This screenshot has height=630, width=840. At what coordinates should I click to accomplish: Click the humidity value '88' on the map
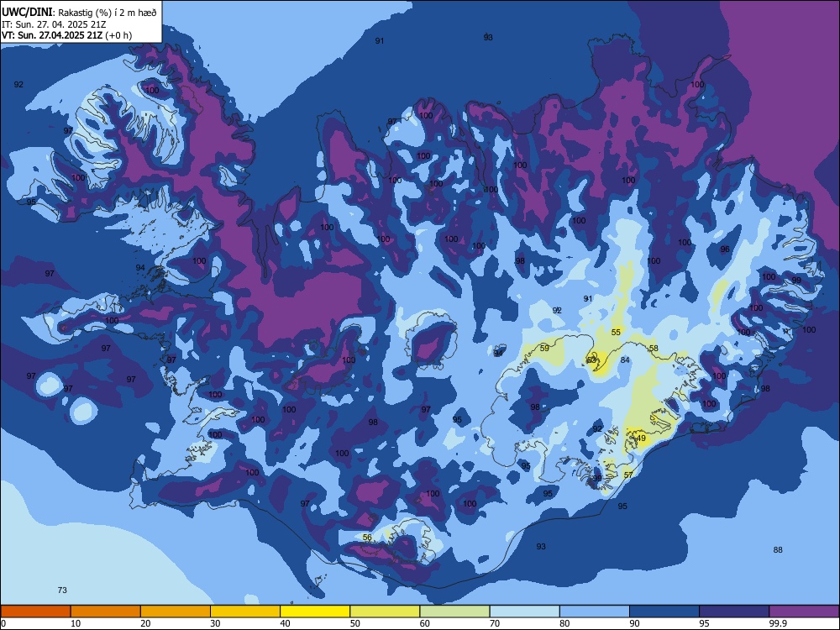[778, 549]
